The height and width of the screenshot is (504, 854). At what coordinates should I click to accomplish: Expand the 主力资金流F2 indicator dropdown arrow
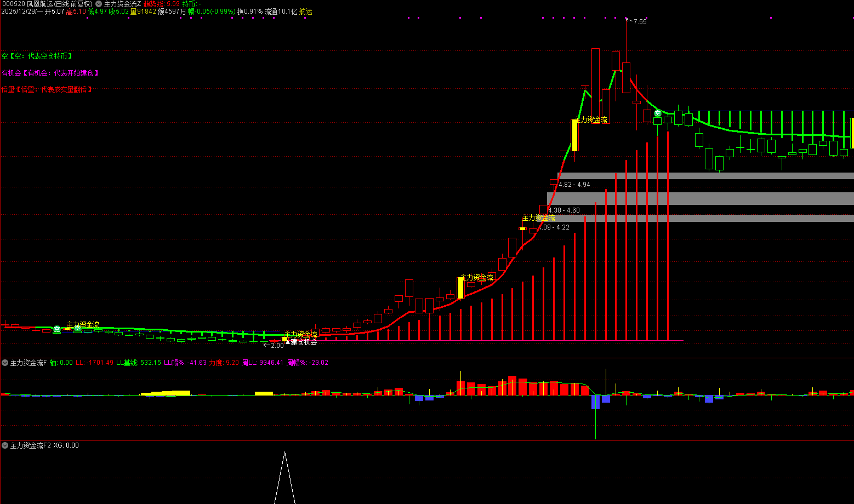[5, 445]
